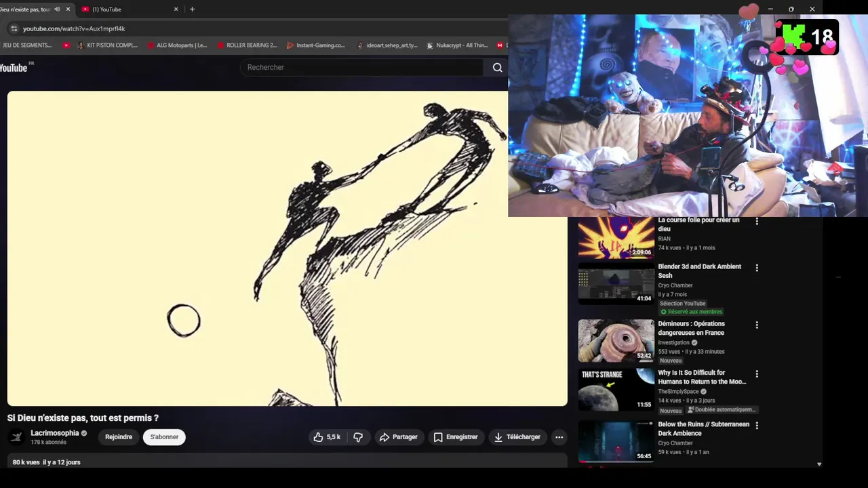Open title La course folle pour créer un dieu
This screenshot has width=868, height=488.
(698, 224)
